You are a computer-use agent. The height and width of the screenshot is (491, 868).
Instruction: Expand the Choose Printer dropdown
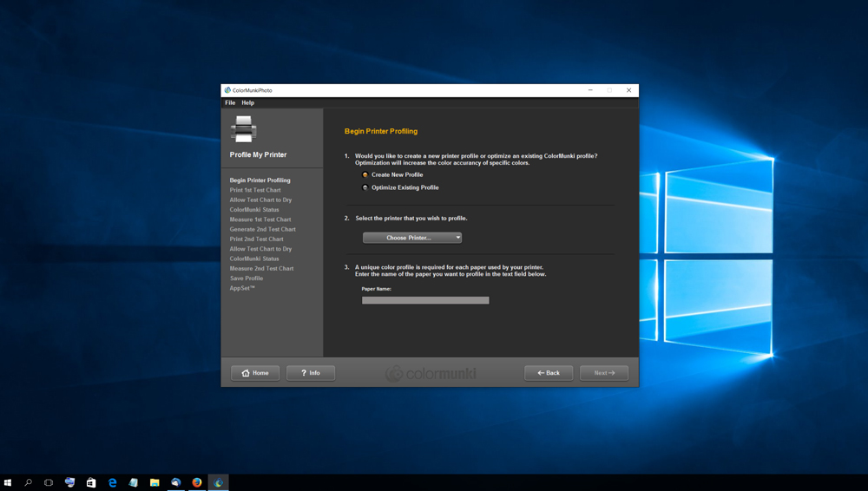point(412,238)
